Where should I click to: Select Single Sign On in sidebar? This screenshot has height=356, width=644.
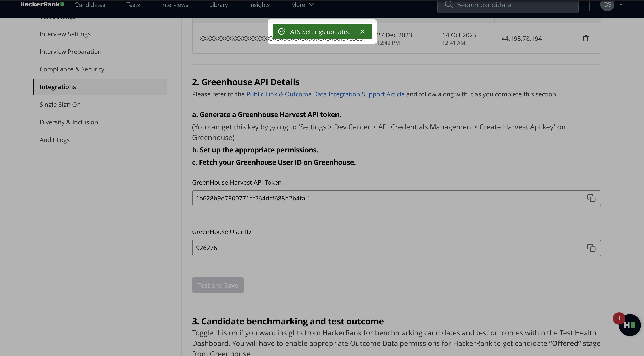60,104
